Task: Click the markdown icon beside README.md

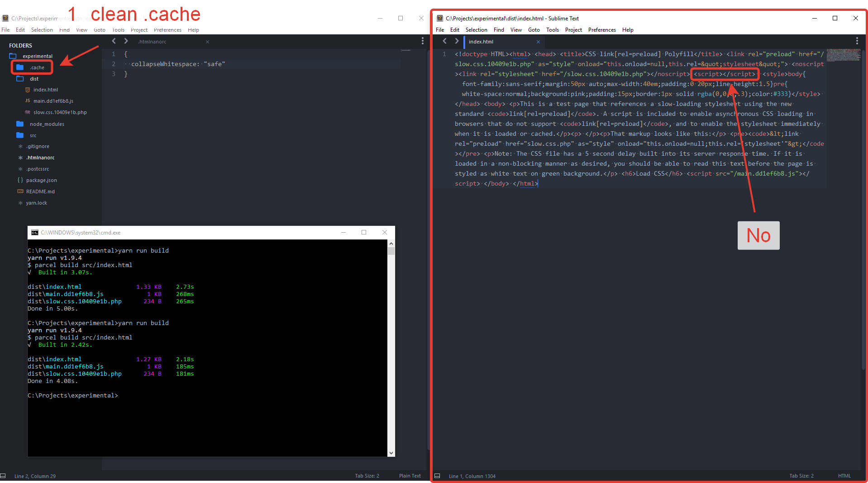Action: [x=20, y=191]
